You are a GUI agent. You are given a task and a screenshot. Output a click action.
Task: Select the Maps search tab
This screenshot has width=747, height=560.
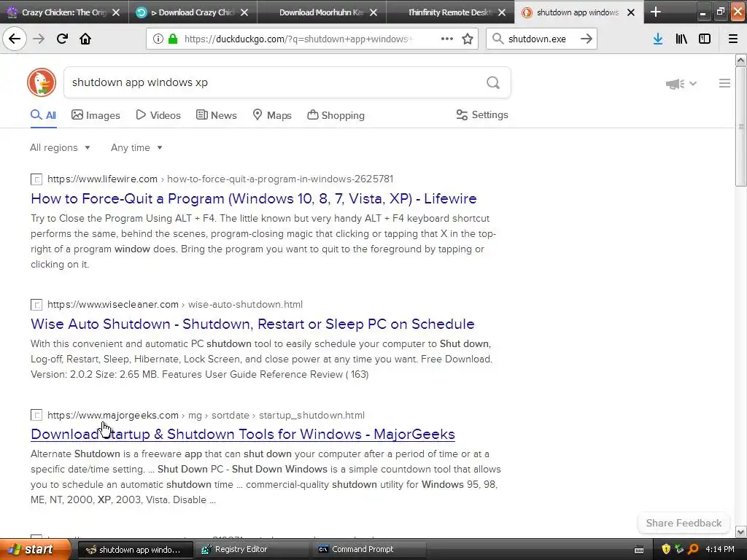(272, 115)
